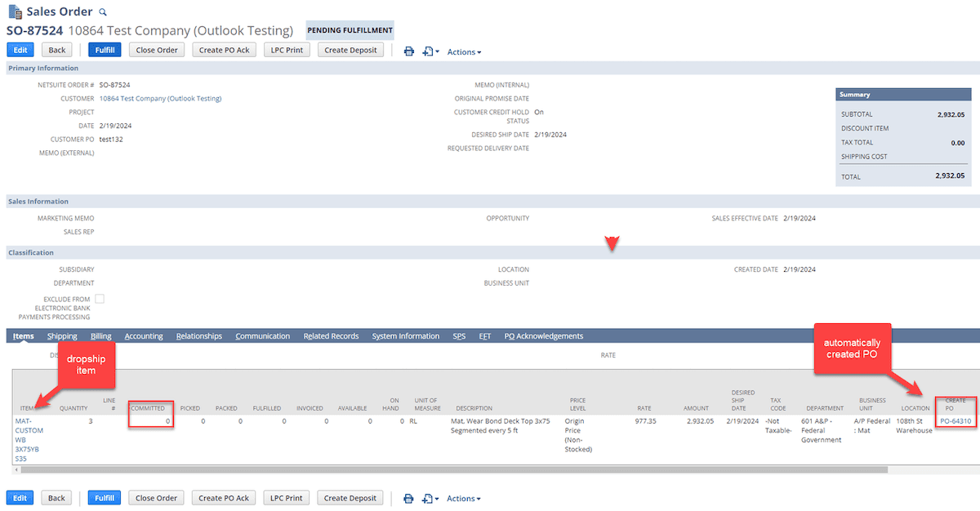The image size is (980, 511).
Task: Switch to the Billing tab
Action: tap(101, 336)
